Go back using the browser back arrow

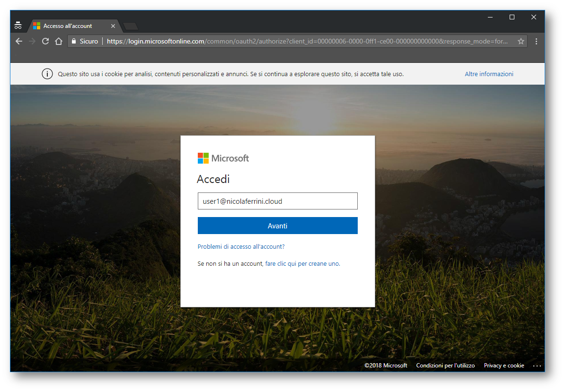(x=19, y=42)
